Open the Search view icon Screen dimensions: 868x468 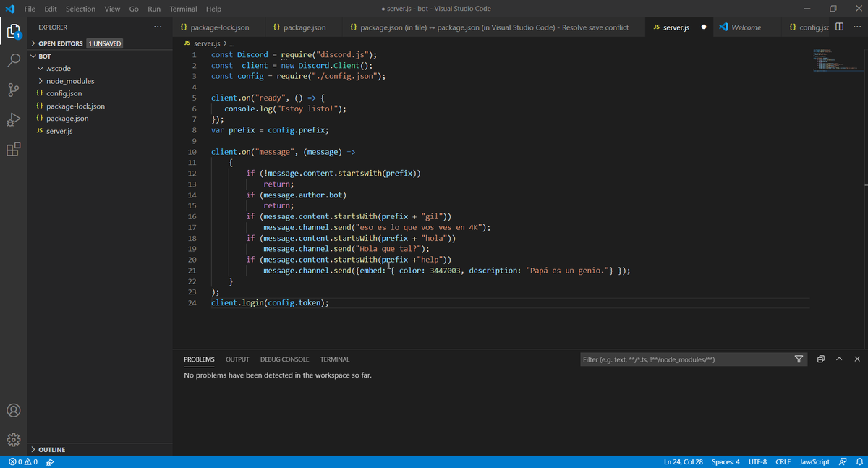tap(14, 60)
